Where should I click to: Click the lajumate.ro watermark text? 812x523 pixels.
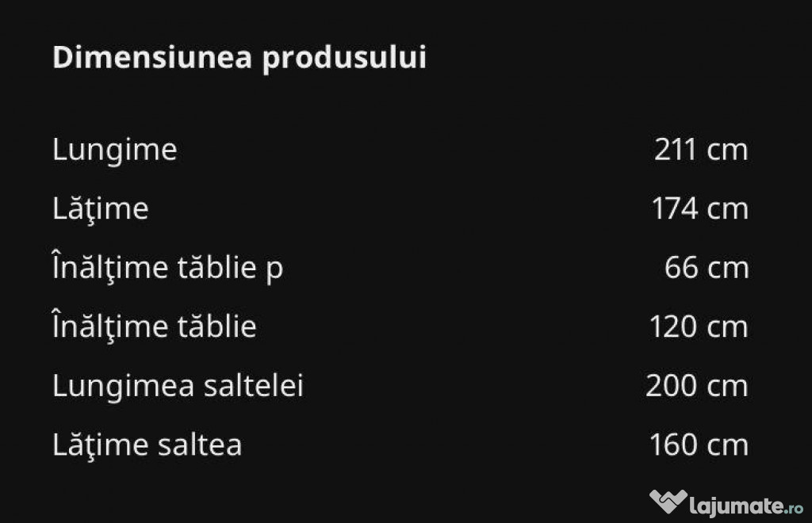tap(746, 506)
